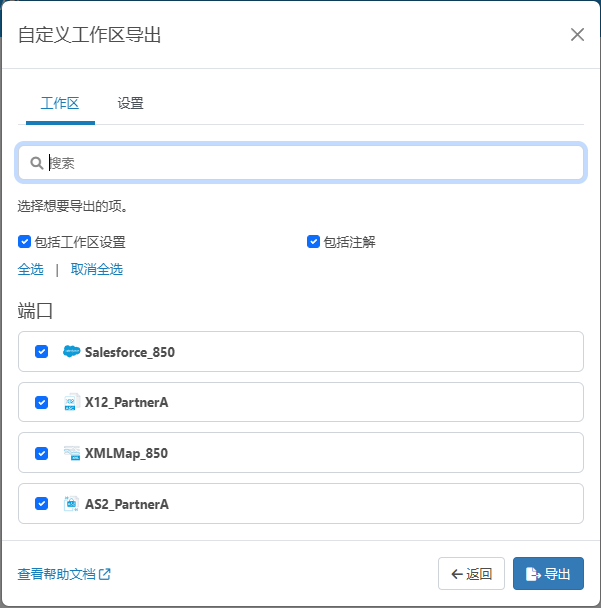
Task: Click the XMLMap_850 connector icon
Action: (x=71, y=453)
